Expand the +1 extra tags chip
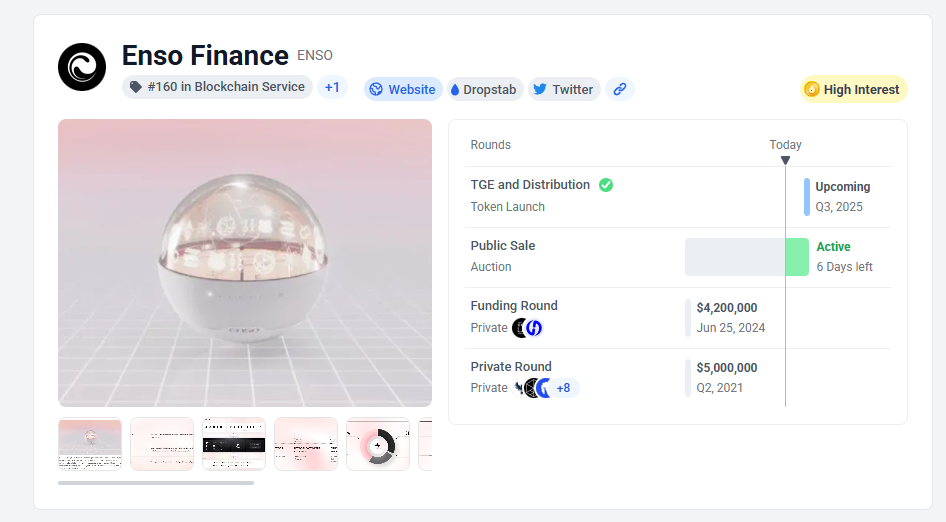Viewport: 946px width, 522px height. pyautogui.click(x=332, y=87)
